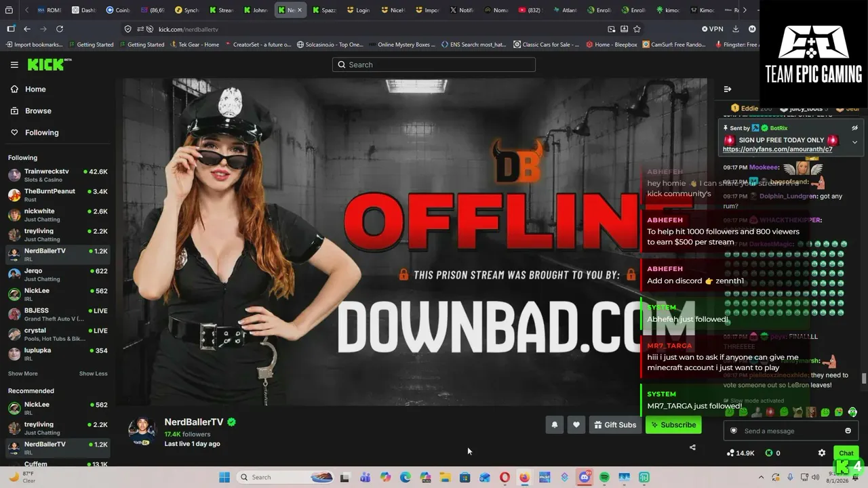Image resolution: width=868 pixels, height=488 pixels.
Task: Open Home - Bleepbox bookmark
Action: click(611, 45)
